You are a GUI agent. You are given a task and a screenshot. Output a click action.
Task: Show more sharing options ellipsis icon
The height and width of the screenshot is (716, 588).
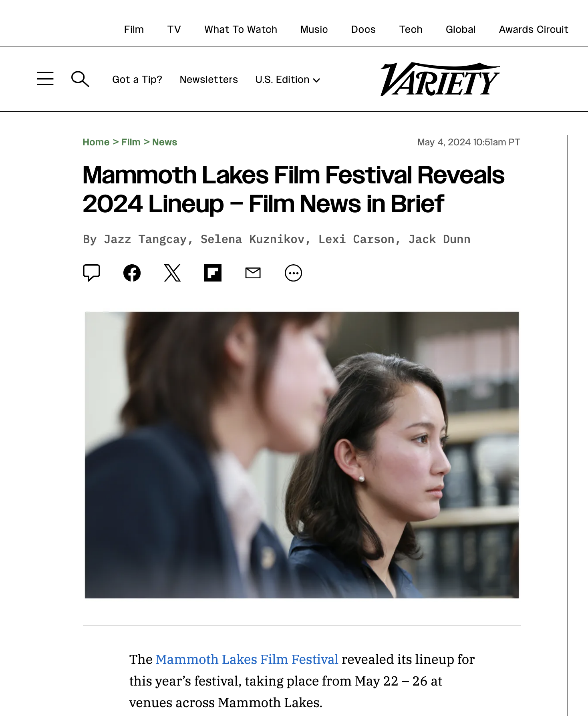(x=293, y=273)
